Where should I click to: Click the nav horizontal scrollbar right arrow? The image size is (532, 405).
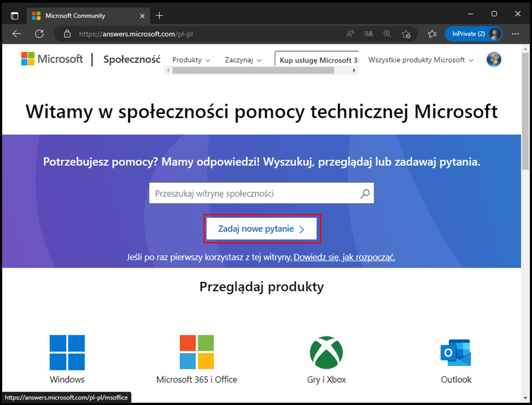click(x=354, y=70)
